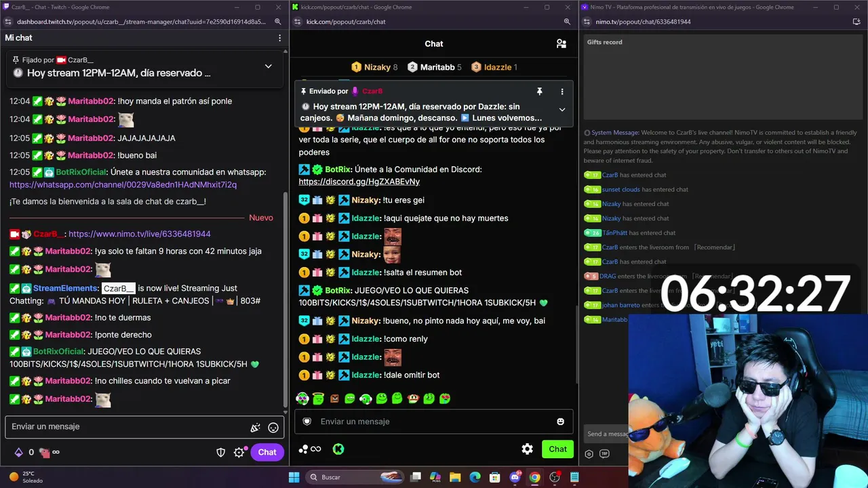Viewport: 868px width, 488px height.
Task: Select Nizaky in Kick leaderboard
Action: 374,67
